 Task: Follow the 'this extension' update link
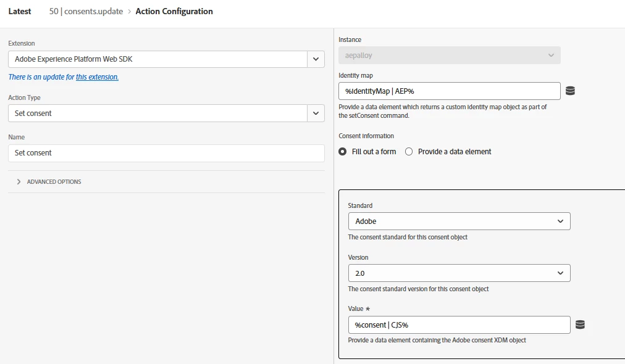click(x=97, y=77)
